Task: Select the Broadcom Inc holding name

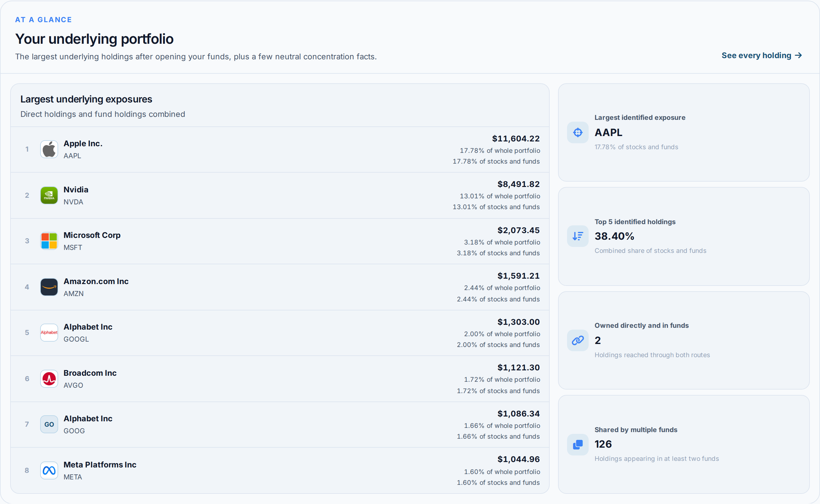Action: [x=90, y=373]
